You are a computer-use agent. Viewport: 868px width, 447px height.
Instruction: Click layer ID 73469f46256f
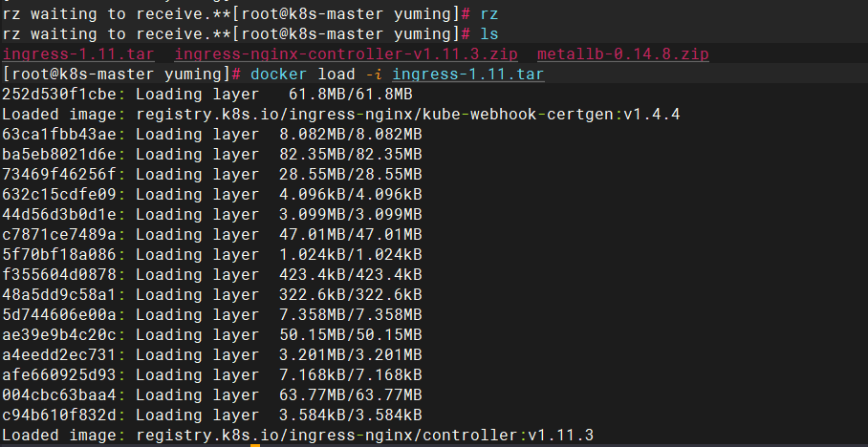pyautogui.click(x=59, y=174)
